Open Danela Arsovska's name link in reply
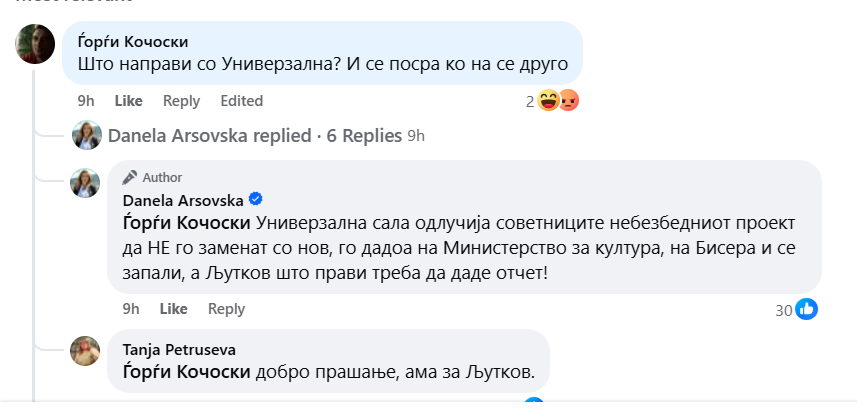 click(x=183, y=201)
